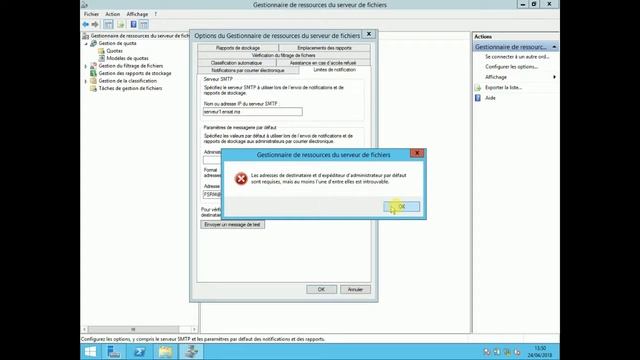The image size is (640, 360).
Task: Switch to the Classification automatique tab
Action: point(236,63)
